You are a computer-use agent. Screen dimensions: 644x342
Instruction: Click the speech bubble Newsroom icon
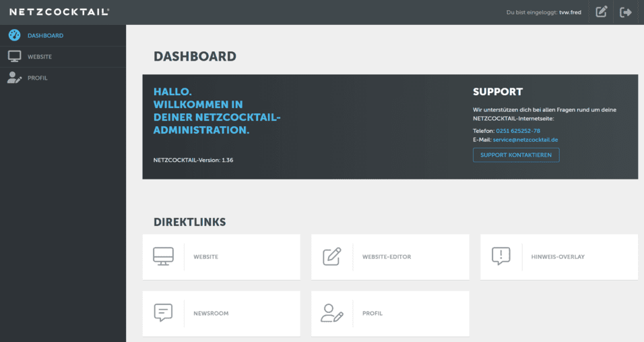pyautogui.click(x=163, y=313)
